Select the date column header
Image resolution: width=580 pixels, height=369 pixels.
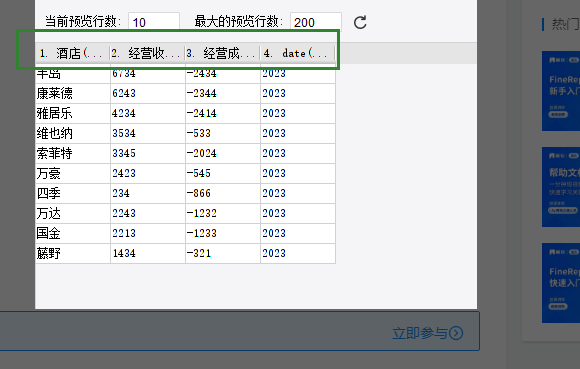point(298,54)
